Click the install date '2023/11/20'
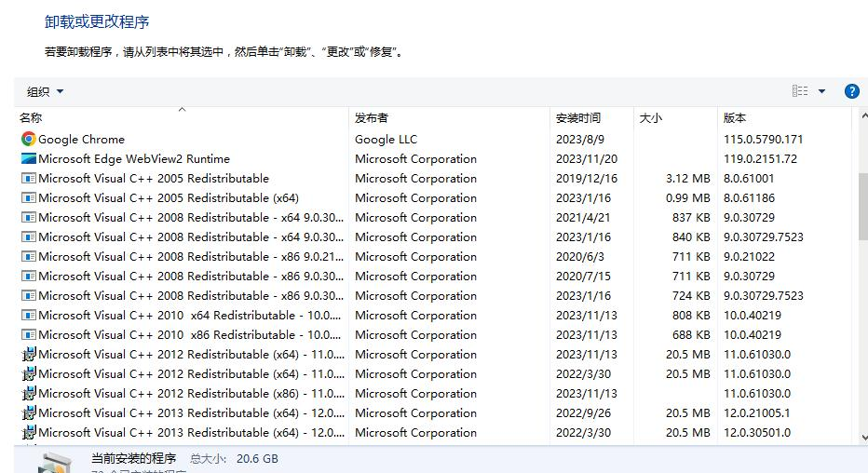 [x=587, y=159]
